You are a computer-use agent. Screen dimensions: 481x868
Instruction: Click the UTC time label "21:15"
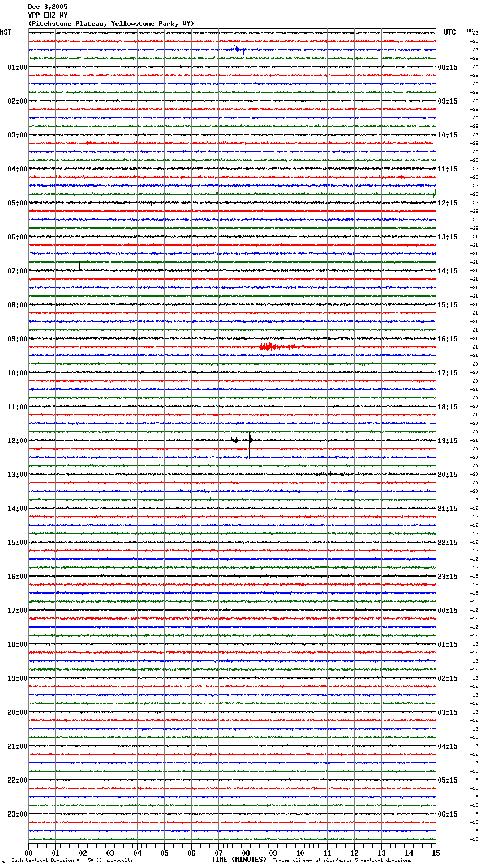[x=448, y=509]
